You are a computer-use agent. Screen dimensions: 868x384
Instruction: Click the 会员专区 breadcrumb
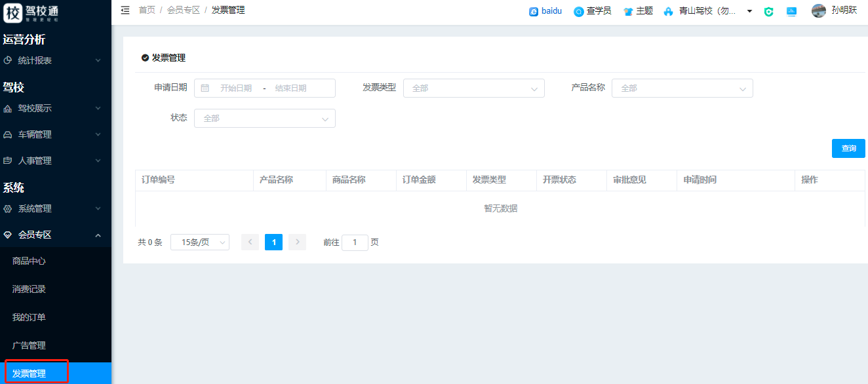184,10
